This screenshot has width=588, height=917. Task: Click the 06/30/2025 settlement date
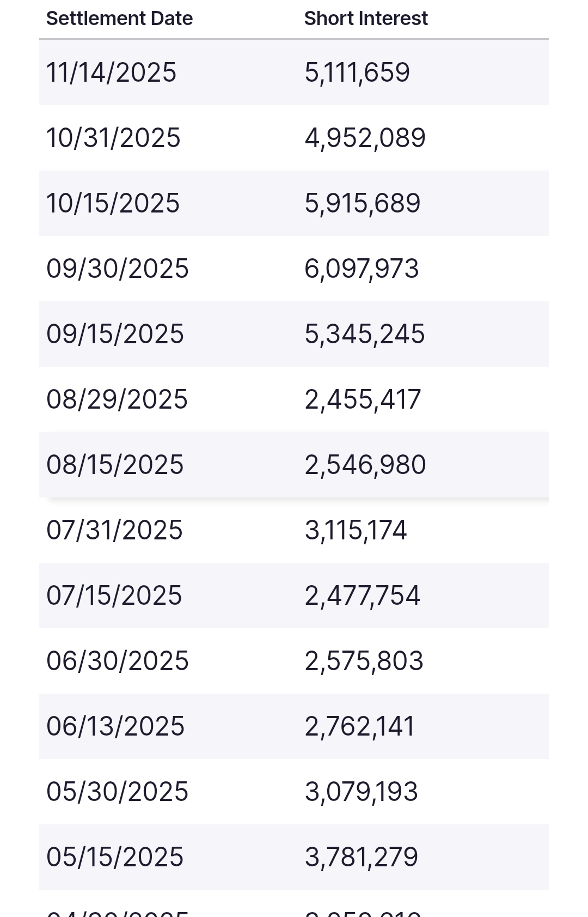118,661
